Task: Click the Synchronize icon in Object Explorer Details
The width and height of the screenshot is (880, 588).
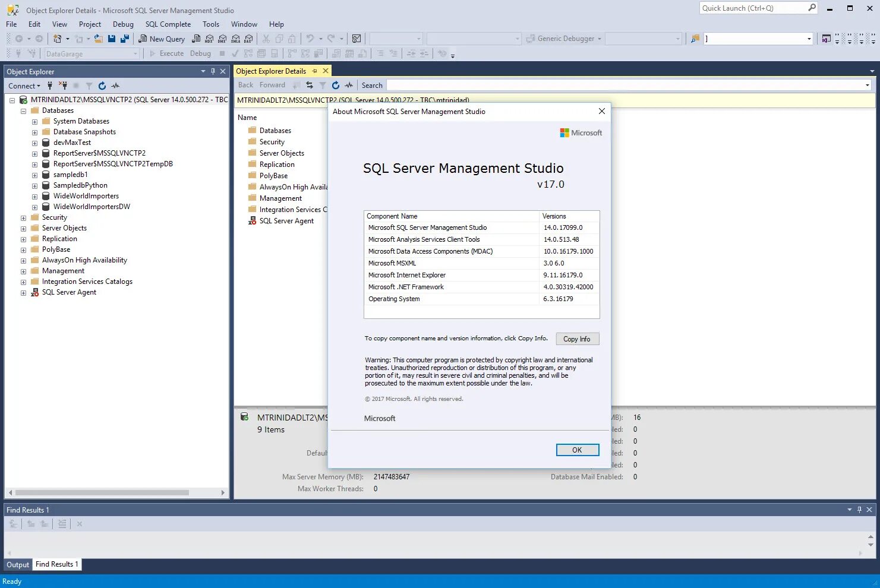Action: point(310,85)
